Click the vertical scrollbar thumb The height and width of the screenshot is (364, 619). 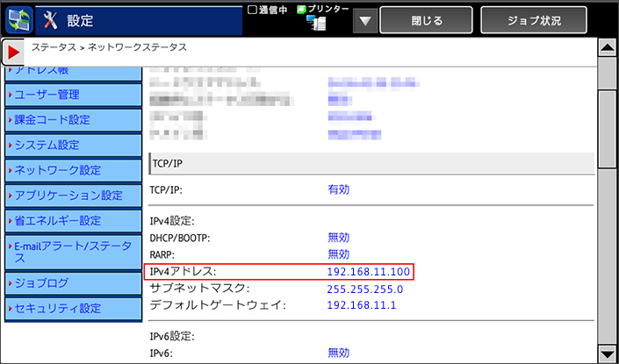606,114
